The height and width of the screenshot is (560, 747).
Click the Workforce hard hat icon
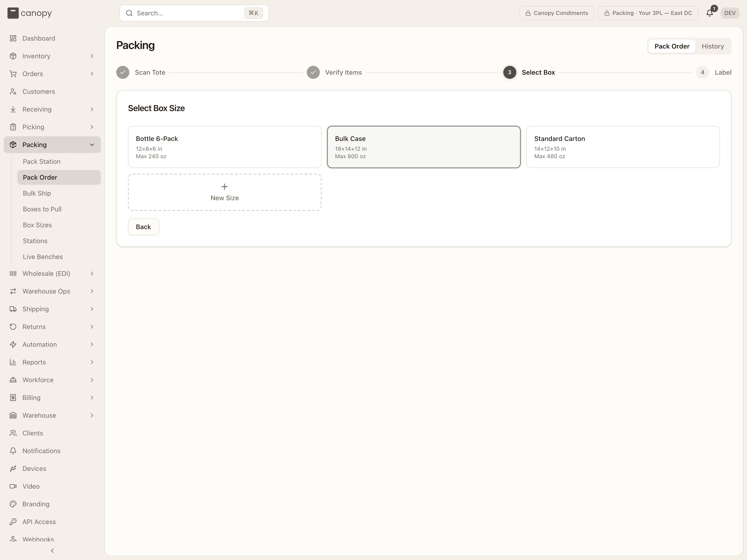pyautogui.click(x=13, y=380)
